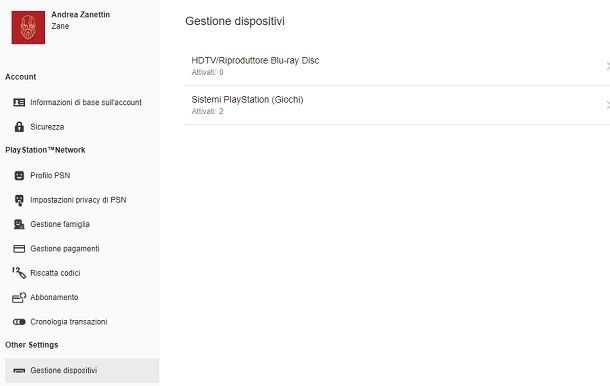Click the 'Attivati: 2' text
The image size is (610, 386).
[x=207, y=111]
